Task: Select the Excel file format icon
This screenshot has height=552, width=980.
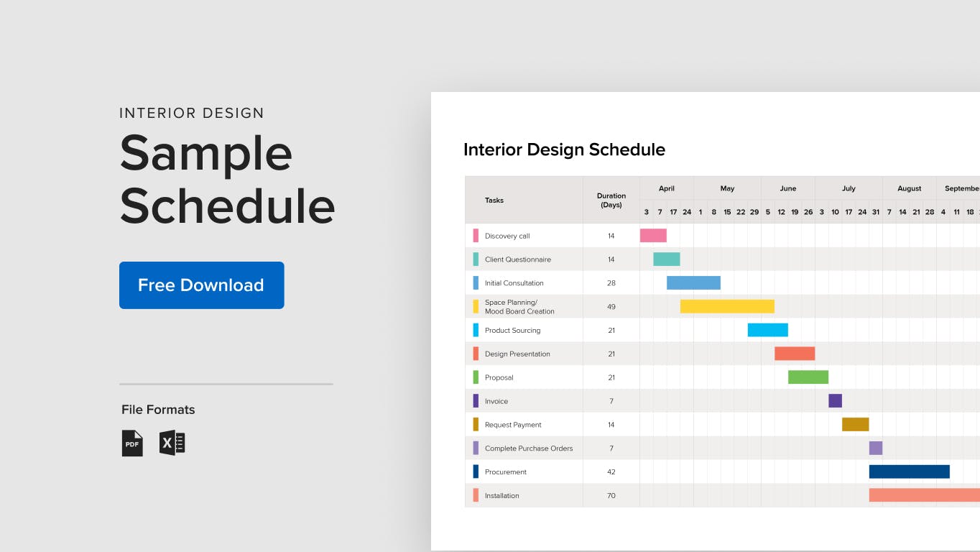Action: [x=172, y=443]
